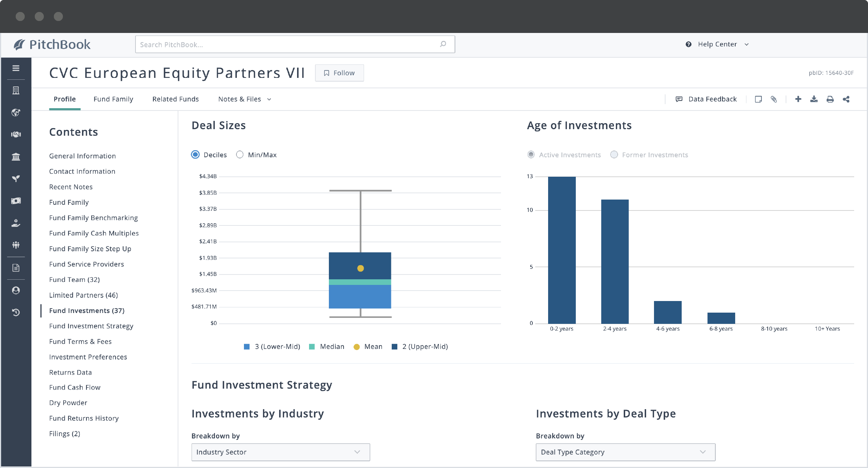The height and width of the screenshot is (468, 868).
Task: Select the Min/Max radio button
Action: coord(240,155)
